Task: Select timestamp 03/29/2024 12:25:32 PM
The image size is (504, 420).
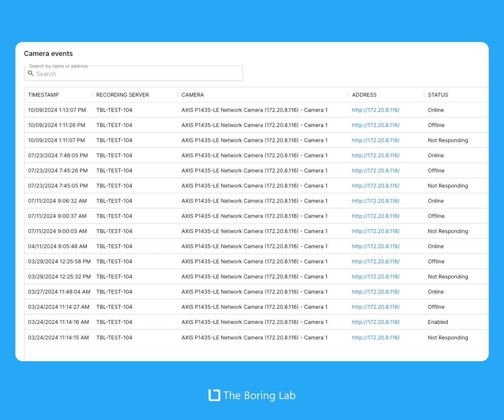Action: click(60, 276)
